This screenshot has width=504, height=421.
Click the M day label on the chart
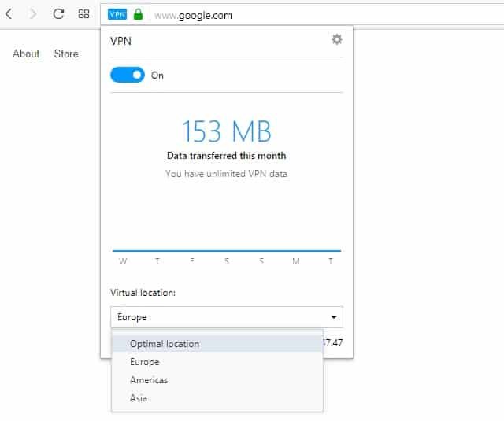(x=296, y=261)
